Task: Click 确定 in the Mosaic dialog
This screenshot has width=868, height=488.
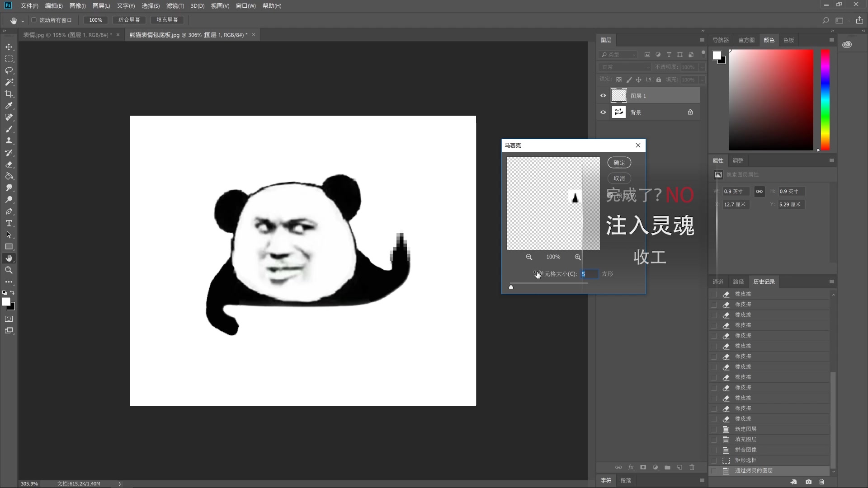Action: click(x=619, y=163)
